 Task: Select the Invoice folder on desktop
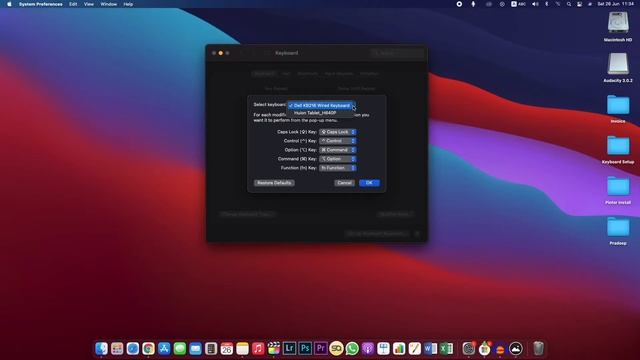(x=618, y=109)
